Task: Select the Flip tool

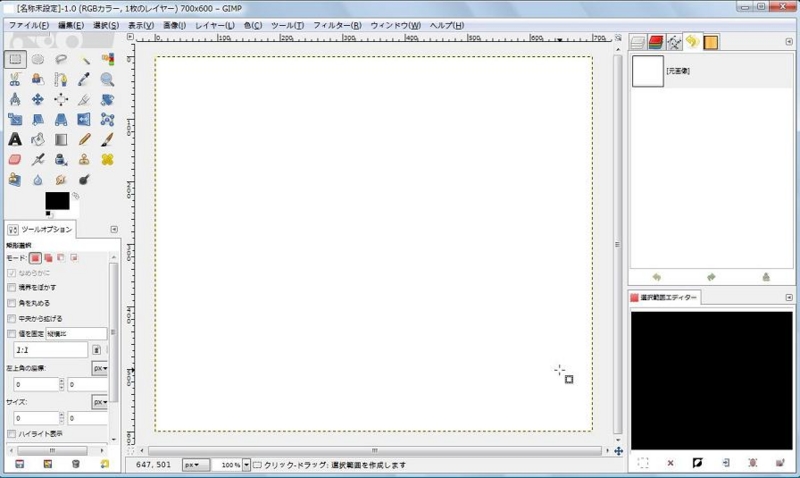Action: [x=84, y=119]
